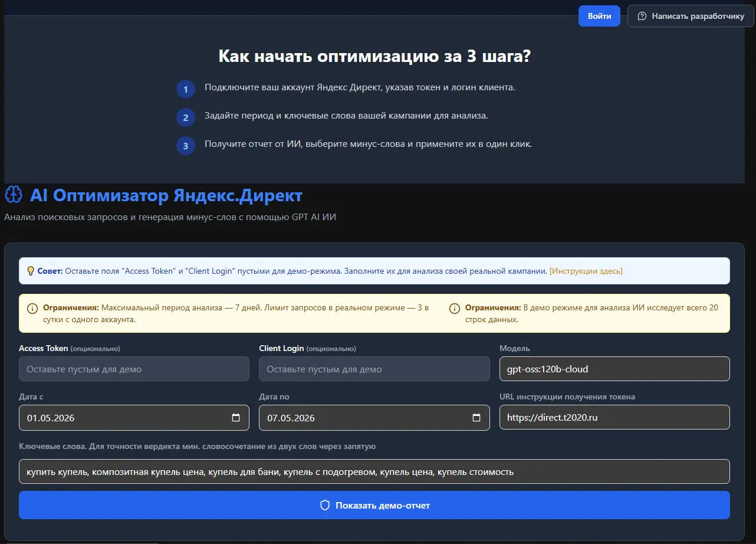
Task: Focus the Client Login input field
Action: coord(374,369)
